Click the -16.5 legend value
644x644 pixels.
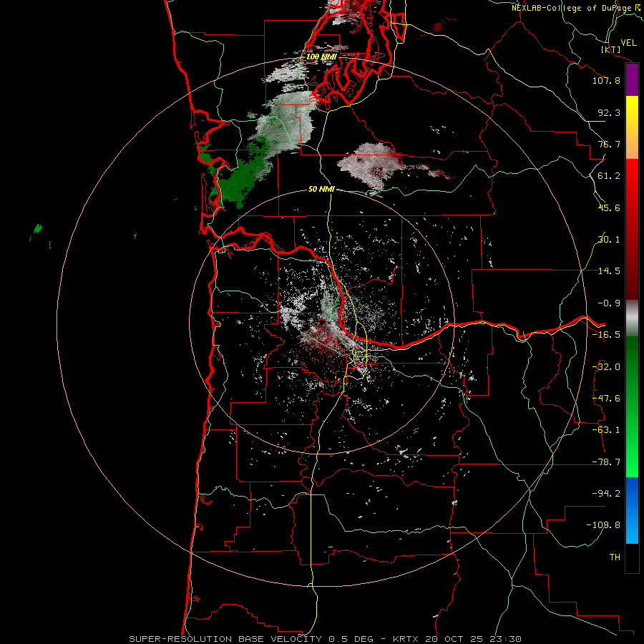click(606, 335)
